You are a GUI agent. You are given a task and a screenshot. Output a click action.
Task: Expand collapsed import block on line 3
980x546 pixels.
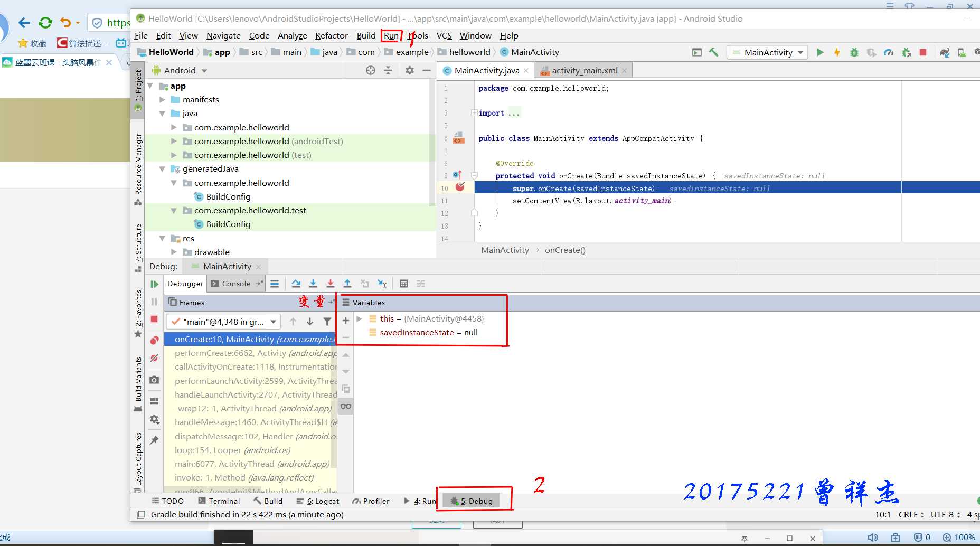point(474,113)
